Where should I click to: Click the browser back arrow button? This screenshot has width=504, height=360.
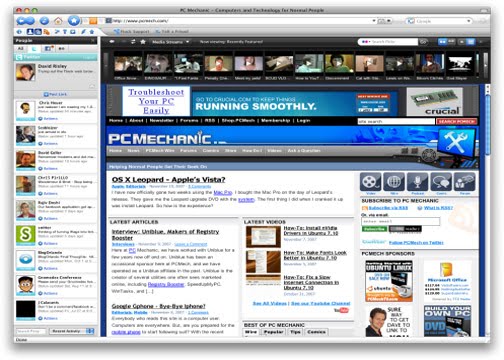(x=22, y=21)
